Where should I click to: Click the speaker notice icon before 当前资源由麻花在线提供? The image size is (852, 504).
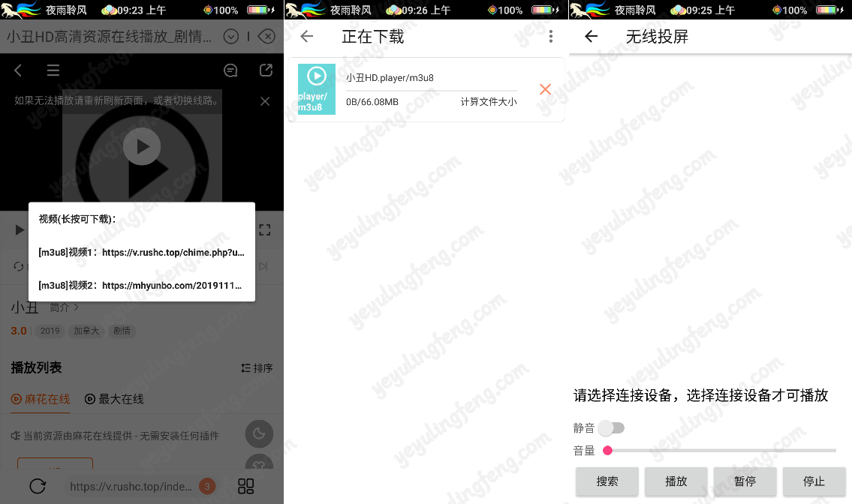pyautogui.click(x=16, y=436)
